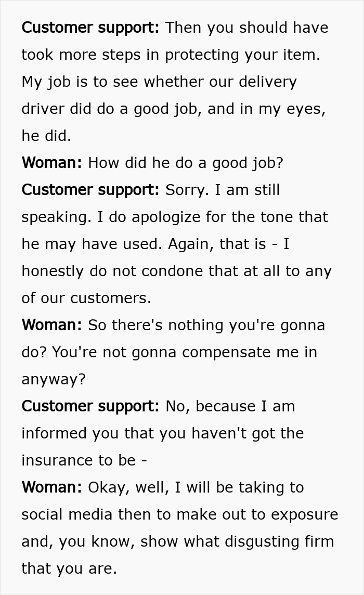Click the line "took more steps in protecting"
364x595 pixels.
[171, 55]
